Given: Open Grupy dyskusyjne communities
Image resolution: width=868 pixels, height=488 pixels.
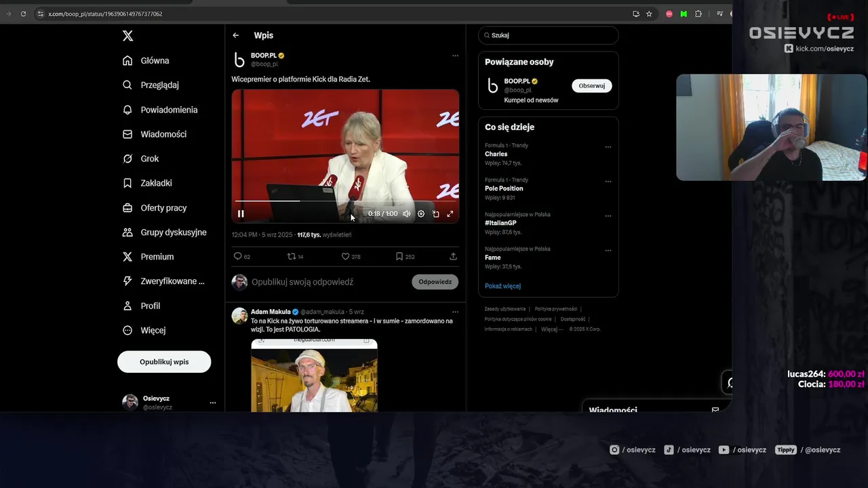Looking at the screenshot, I should [164, 232].
